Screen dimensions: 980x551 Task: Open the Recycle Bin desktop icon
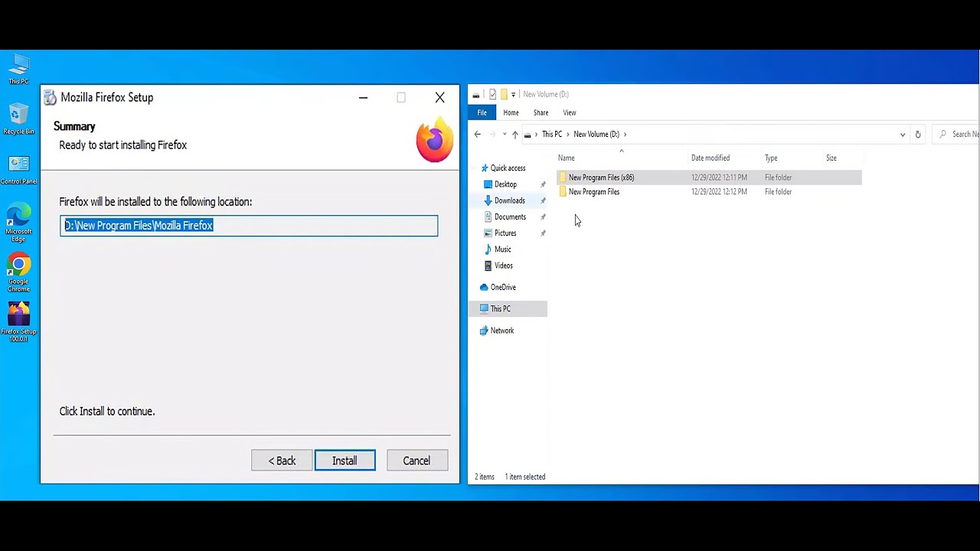coord(18,119)
